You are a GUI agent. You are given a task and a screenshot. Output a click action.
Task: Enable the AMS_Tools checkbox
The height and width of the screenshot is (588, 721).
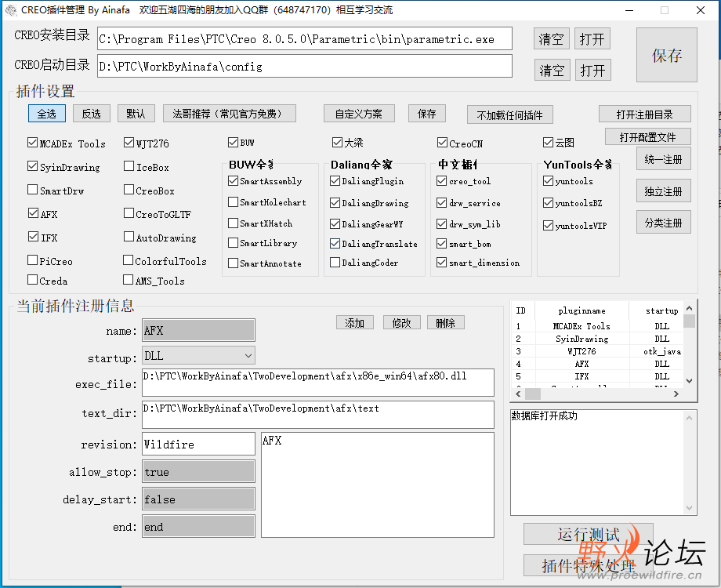129,280
